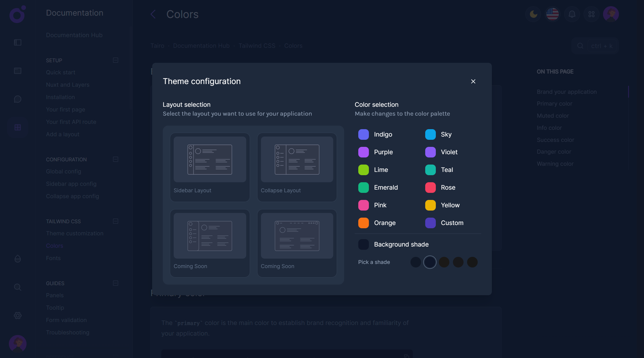Toggle dark mode moon icon

click(533, 14)
